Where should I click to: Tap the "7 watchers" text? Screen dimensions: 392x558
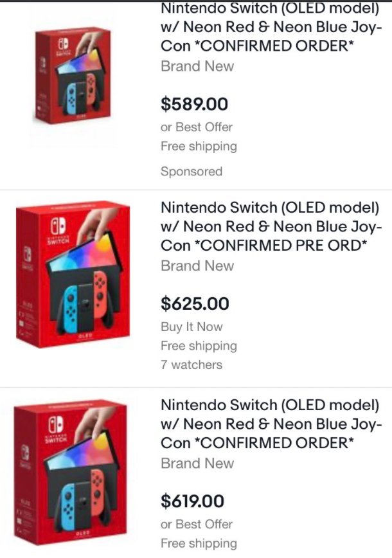pos(192,364)
